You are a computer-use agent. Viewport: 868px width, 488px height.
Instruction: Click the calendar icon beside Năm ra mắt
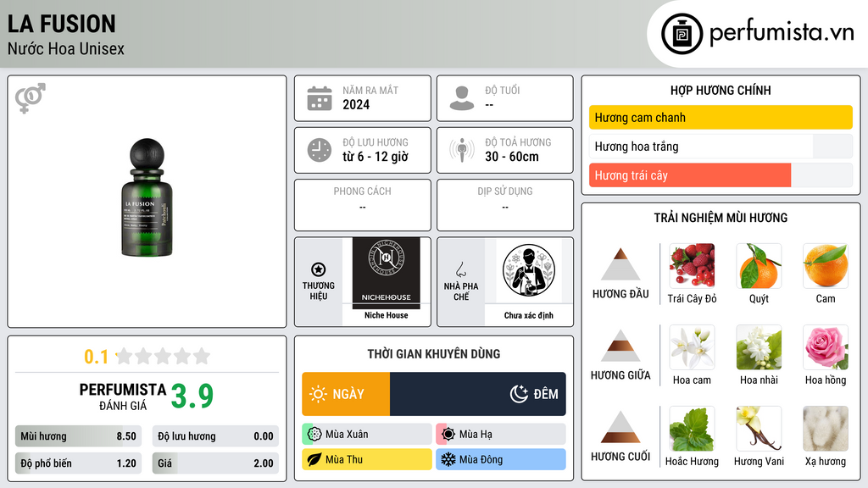coord(320,98)
